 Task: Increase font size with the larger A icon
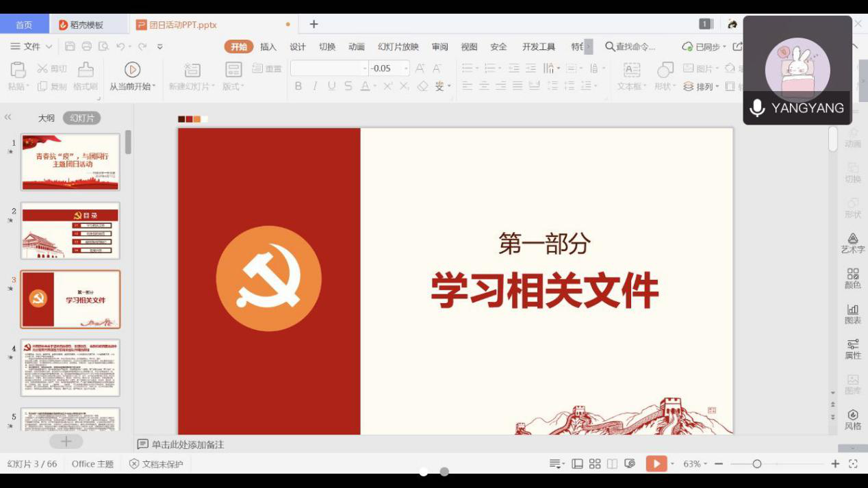point(420,68)
